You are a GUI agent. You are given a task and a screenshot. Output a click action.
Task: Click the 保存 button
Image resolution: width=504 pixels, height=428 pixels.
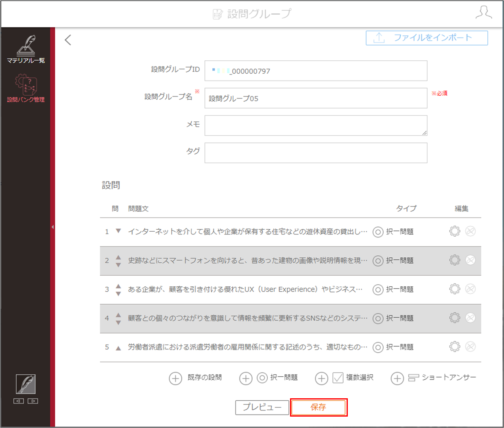319,407
